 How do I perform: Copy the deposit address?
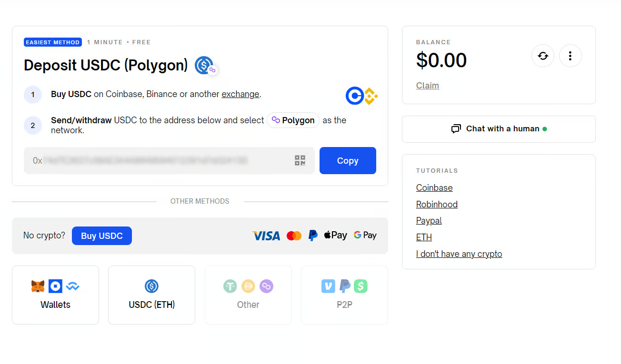[x=348, y=160]
